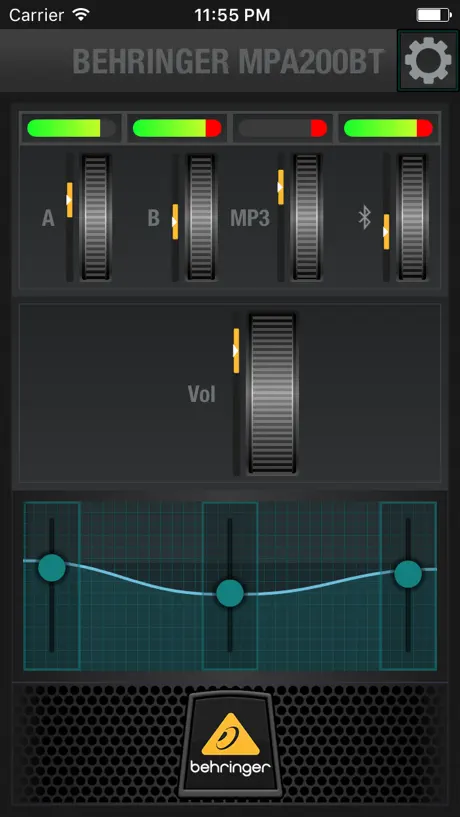Click channel A level wheel
Viewport: 460px width, 817px height.
click(x=95, y=217)
